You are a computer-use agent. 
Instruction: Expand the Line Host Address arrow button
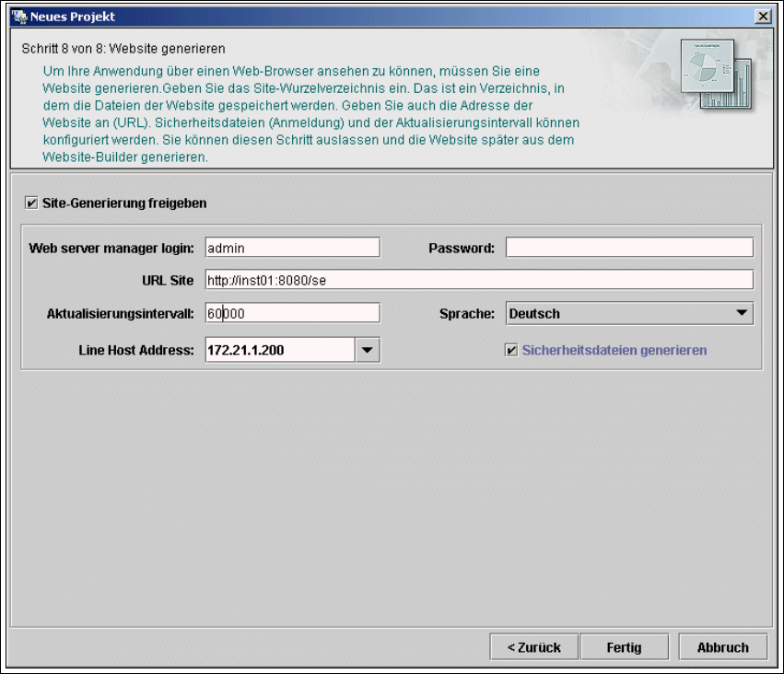[x=368, y=350]
